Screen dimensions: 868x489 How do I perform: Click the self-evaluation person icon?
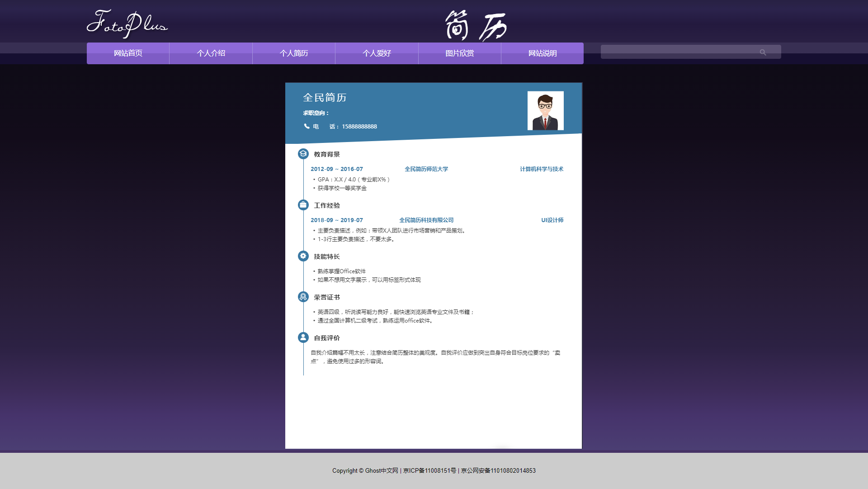pyautogui.click(x=303, y=337)
